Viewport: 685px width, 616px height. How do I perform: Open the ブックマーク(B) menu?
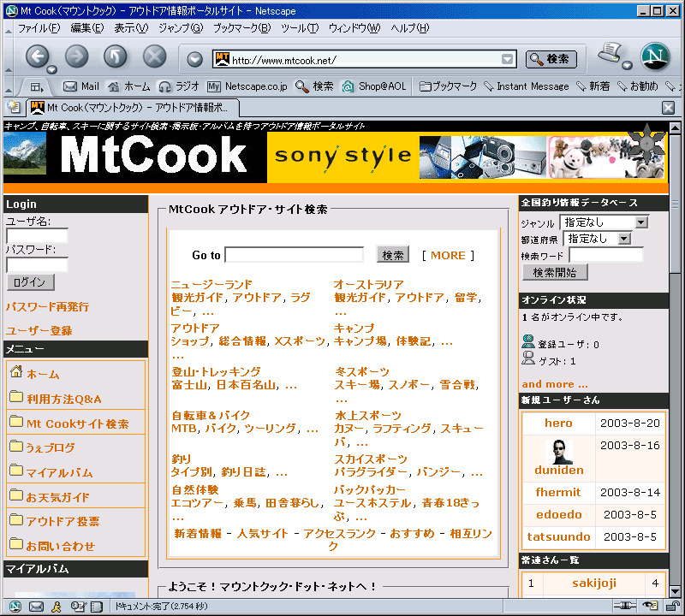(242, 28)
